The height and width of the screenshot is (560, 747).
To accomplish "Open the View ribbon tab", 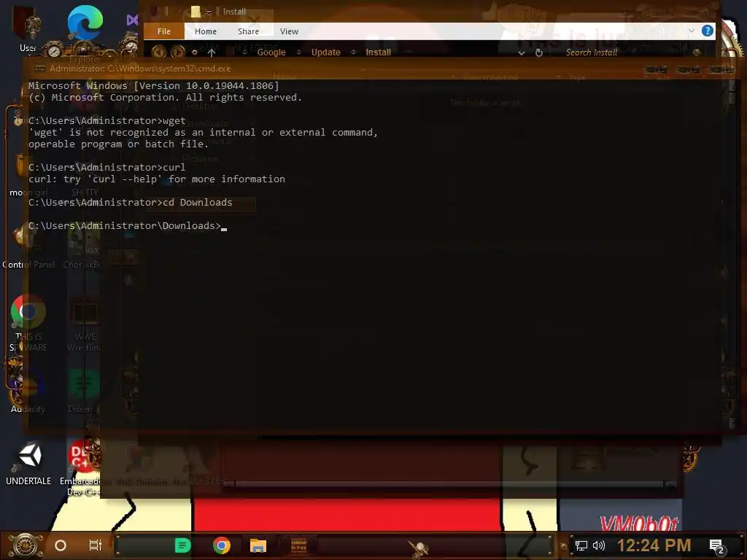I will pyautogui.click(x=289, y=31).
